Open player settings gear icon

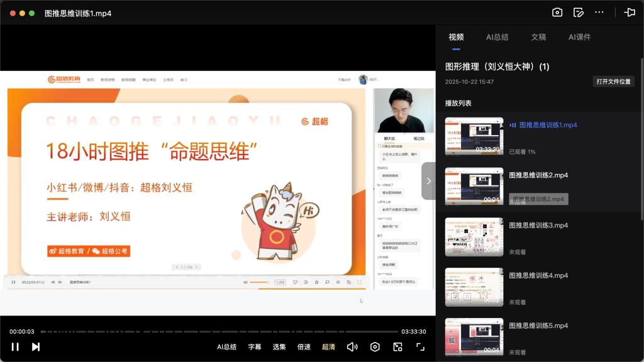pyautogui.click(x=375, y=346)
